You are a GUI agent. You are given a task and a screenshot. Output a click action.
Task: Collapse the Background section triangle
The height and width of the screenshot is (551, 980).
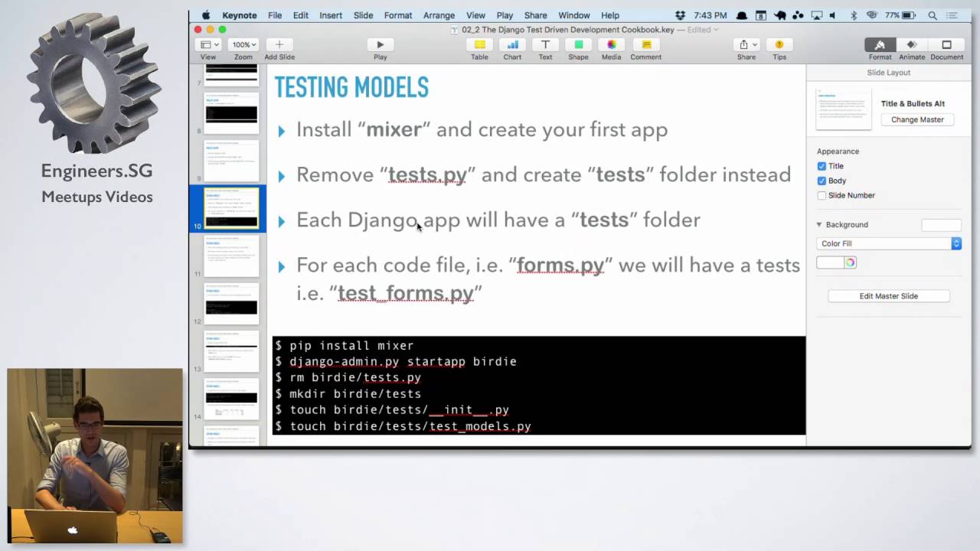coord(819,224)
